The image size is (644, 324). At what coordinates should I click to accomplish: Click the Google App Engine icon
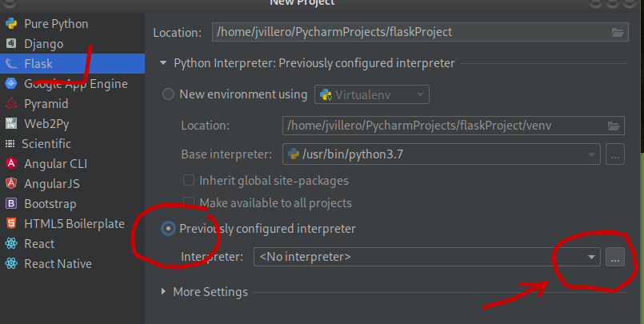pos(11,83)
